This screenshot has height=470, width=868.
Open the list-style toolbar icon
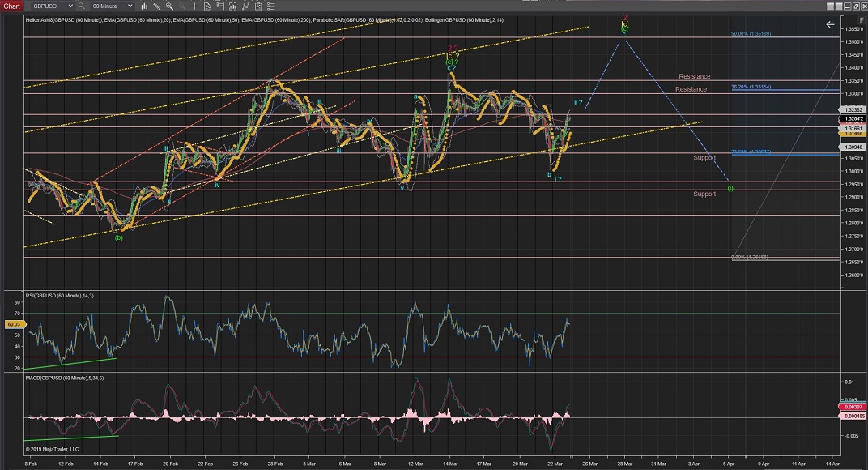[270, 6]
